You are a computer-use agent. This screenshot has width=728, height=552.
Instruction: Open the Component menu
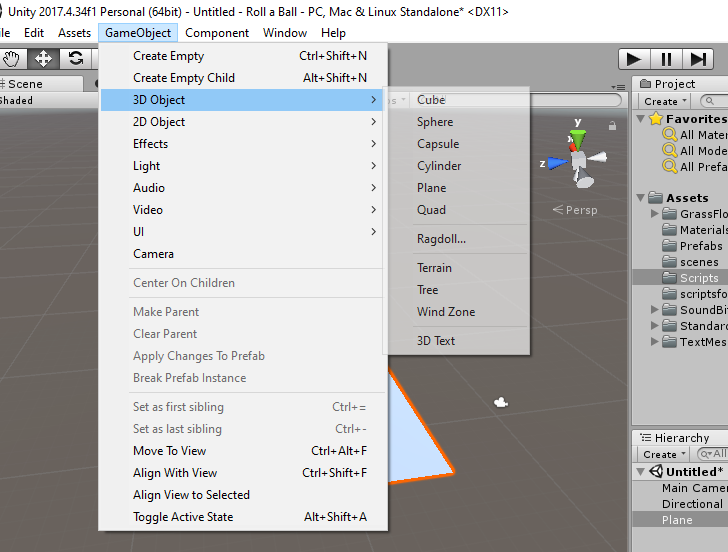217,33
